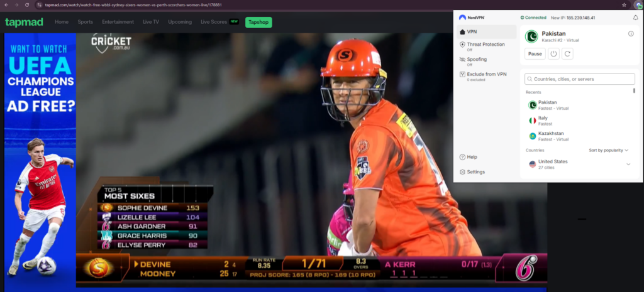Image resolution: width=644 pixels, height=292 pixels.
Task: Click the NordVPN server list scrollbar
Action: point(634,90)
